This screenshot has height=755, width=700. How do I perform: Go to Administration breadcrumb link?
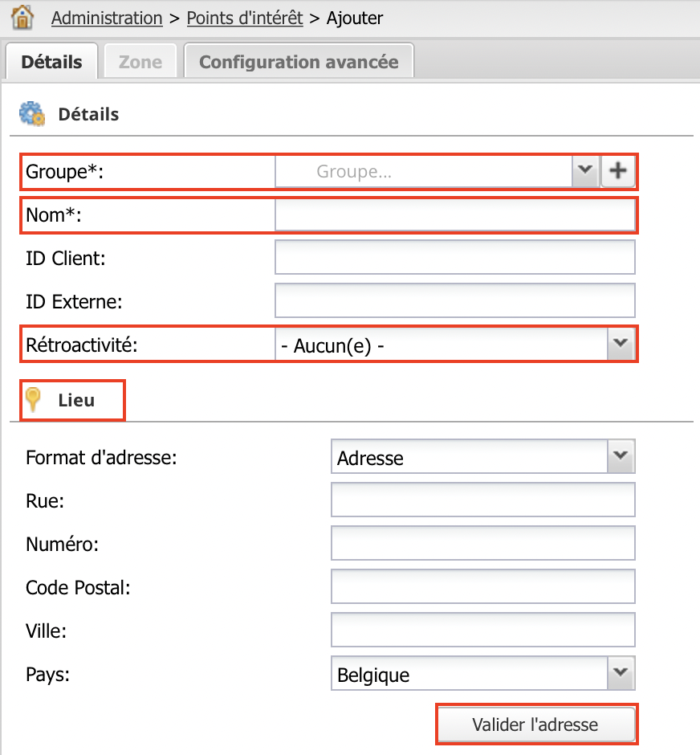[107, 18]
